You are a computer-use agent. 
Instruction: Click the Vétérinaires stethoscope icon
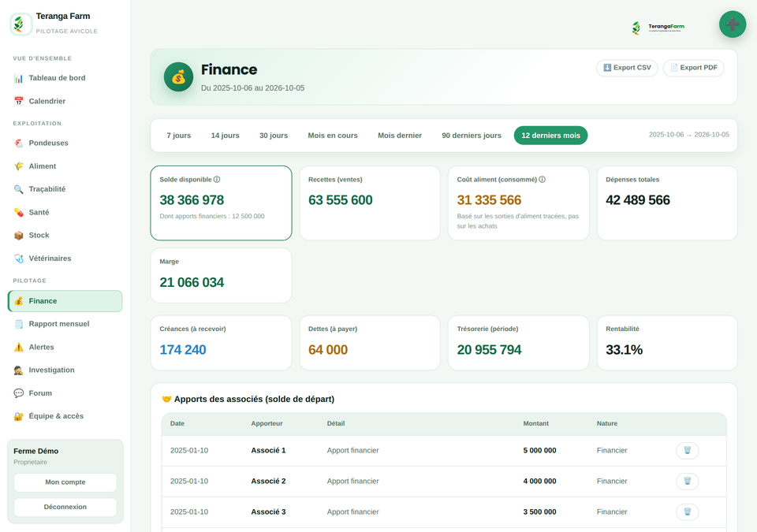point(18,259)
